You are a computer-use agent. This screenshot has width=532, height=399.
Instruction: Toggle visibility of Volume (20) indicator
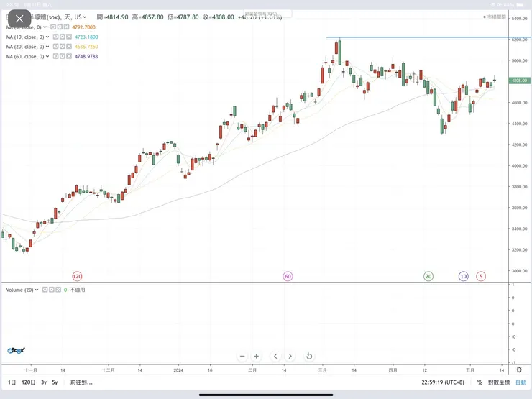click(x=45, y=290)
